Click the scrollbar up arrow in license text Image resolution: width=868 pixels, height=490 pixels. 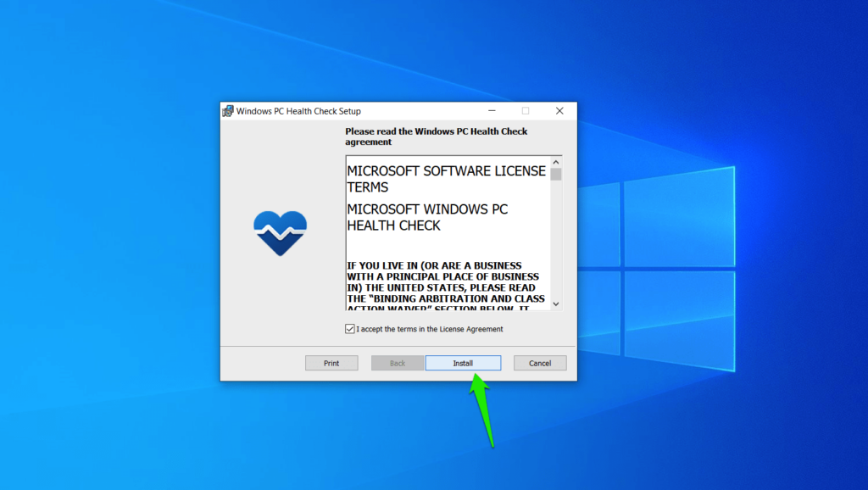coord(557,161)
